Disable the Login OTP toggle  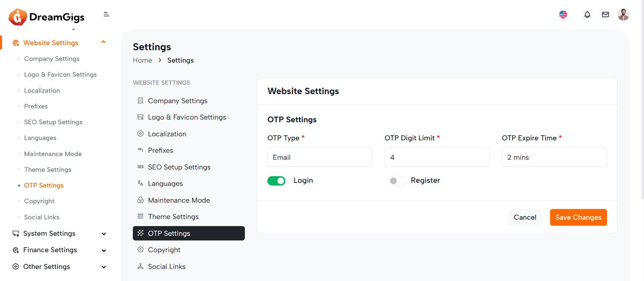coord(276,181)
